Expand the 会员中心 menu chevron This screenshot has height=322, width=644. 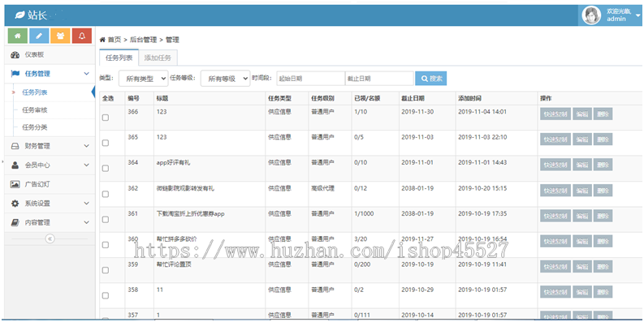point(86,165)
